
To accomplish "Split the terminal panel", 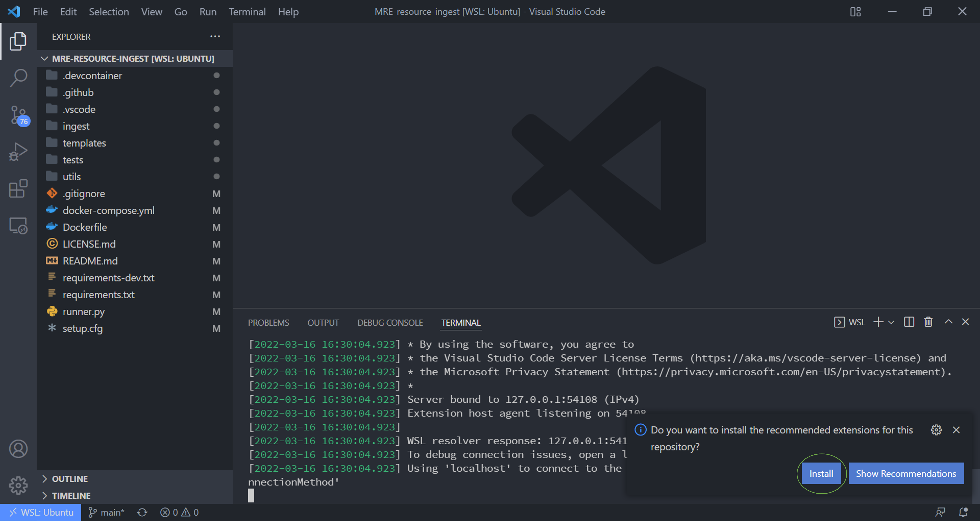I will [x=909, y=322].
